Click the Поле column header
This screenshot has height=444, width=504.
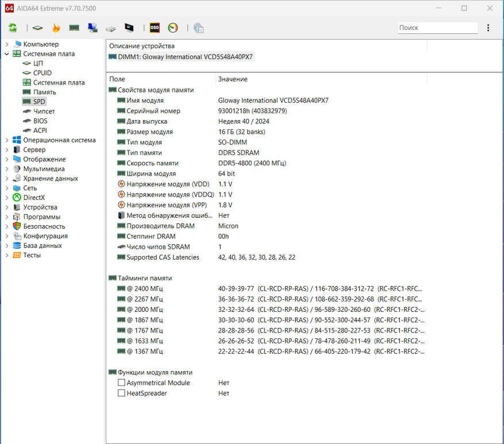(x=117, y=79)
